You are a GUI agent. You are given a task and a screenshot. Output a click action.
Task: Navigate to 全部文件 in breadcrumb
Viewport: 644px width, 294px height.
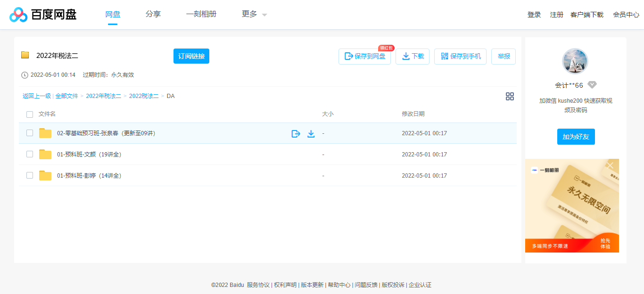pyautogui.click(x=66, y=96)
